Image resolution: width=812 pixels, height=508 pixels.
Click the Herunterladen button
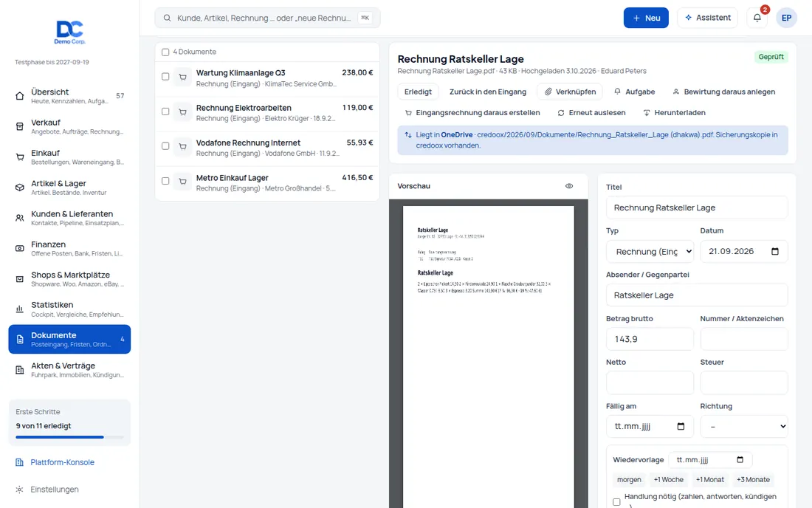674,112
